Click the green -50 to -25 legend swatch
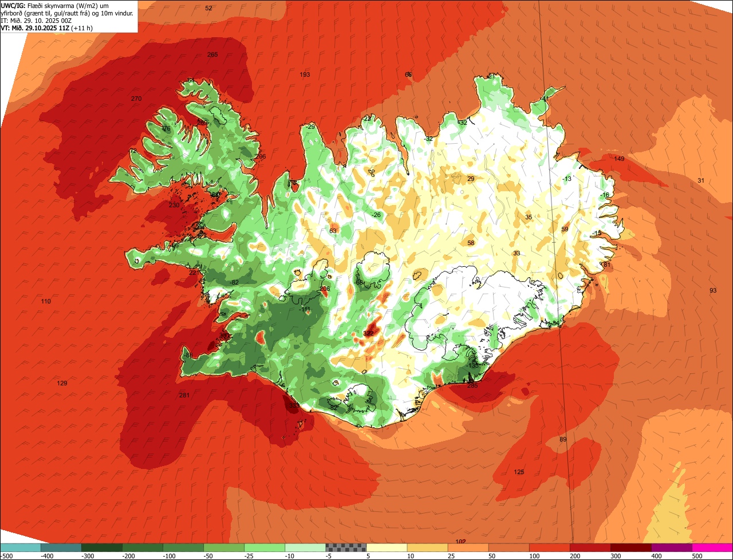Viewport: 733px width, 560px height. [224, 547]
